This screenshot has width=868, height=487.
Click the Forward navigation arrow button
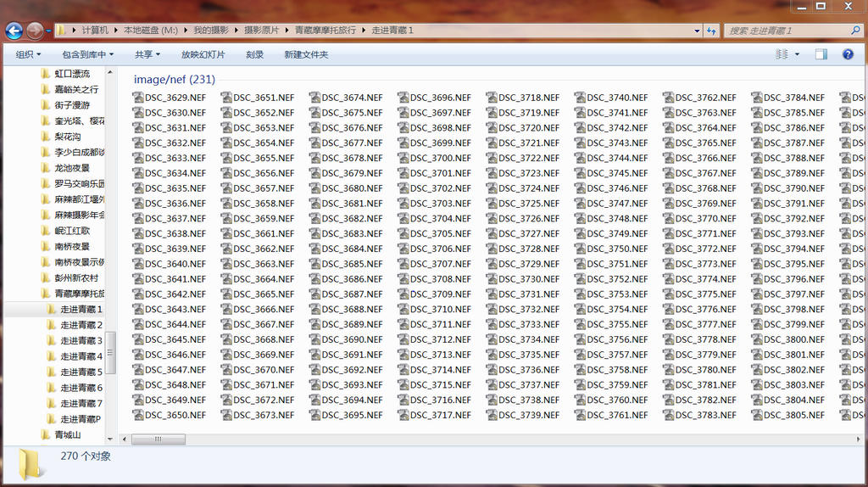(35, 31)
